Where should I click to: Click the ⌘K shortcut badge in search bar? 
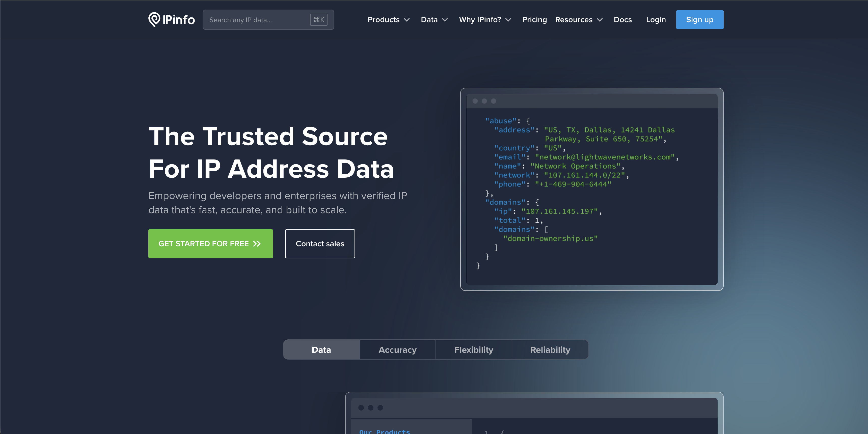click(x=318, y=19)
